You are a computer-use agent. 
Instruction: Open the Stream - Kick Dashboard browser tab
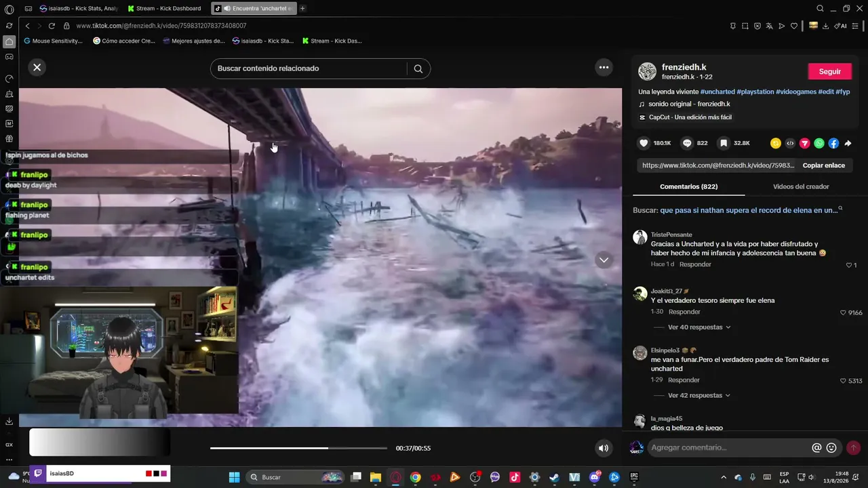[165, 8]
